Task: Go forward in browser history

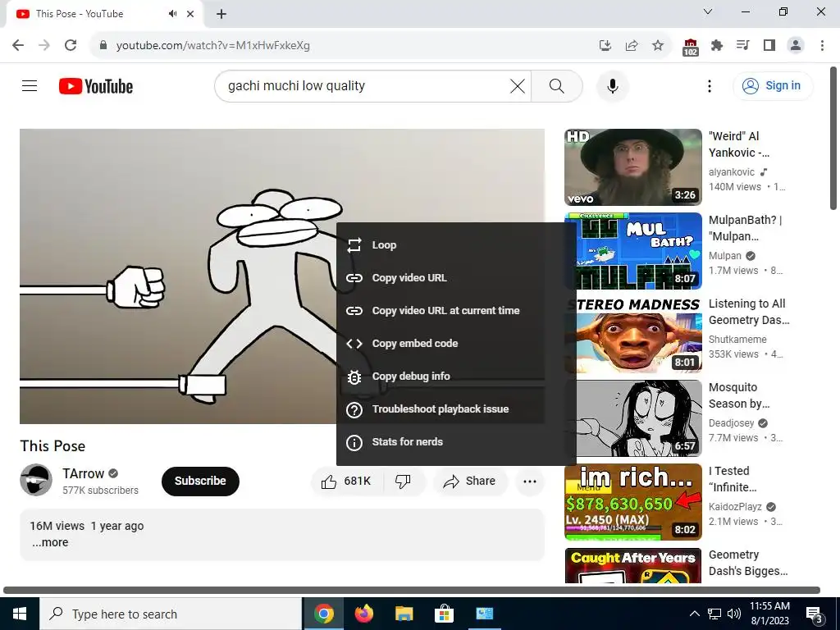Action: 44,45
